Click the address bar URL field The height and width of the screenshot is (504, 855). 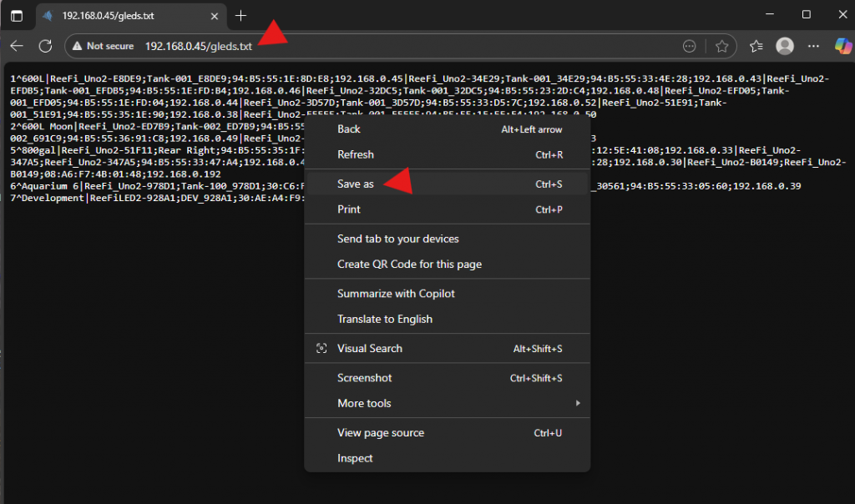(376, 47)
